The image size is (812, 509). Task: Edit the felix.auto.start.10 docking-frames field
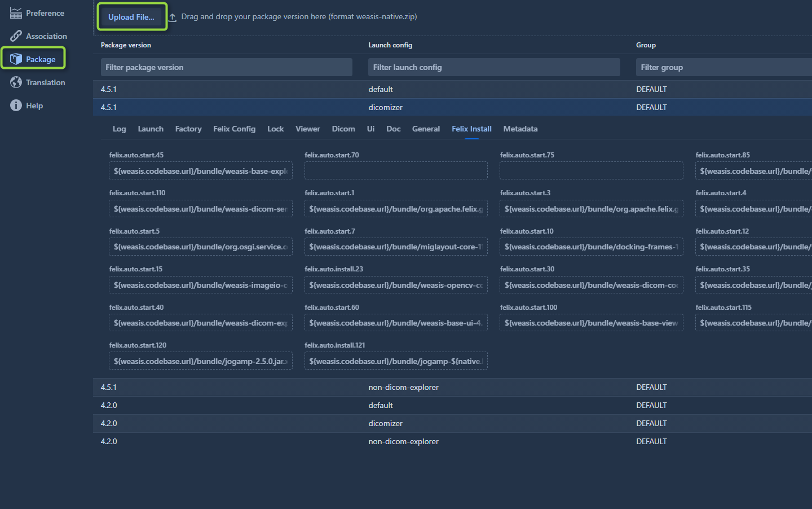[x=592, y=247]
